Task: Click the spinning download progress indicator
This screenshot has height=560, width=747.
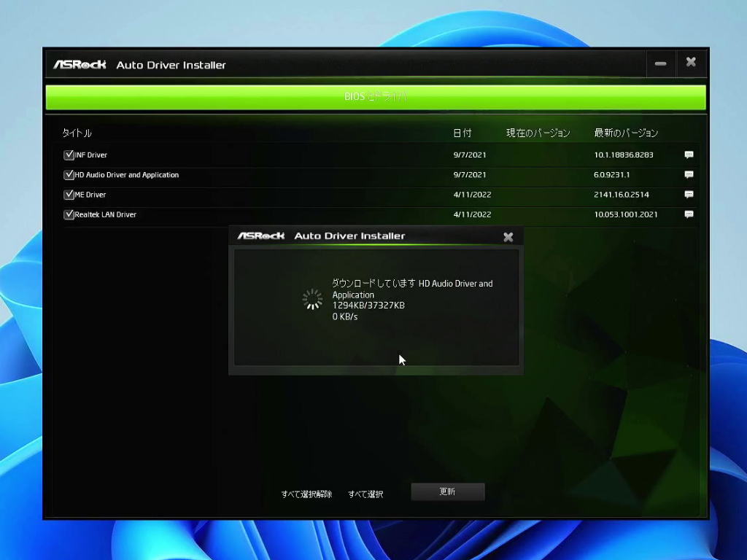Action: [x=312, y=300]
